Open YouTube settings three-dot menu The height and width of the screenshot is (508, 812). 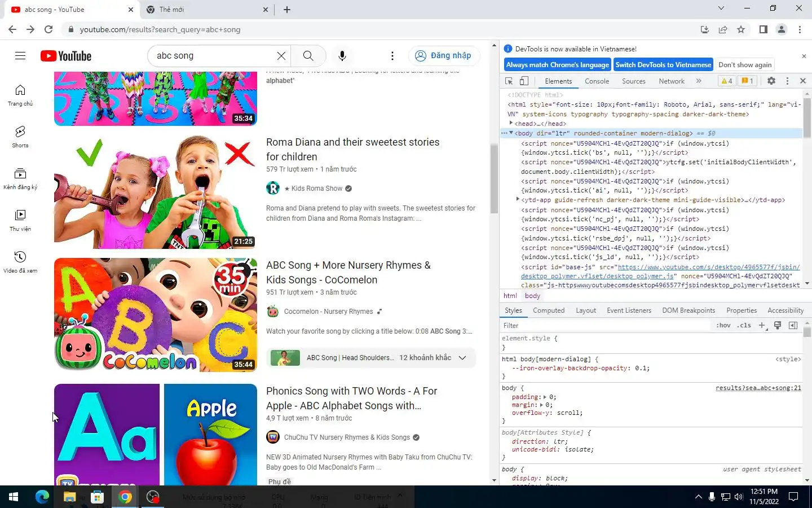point(392,55)
